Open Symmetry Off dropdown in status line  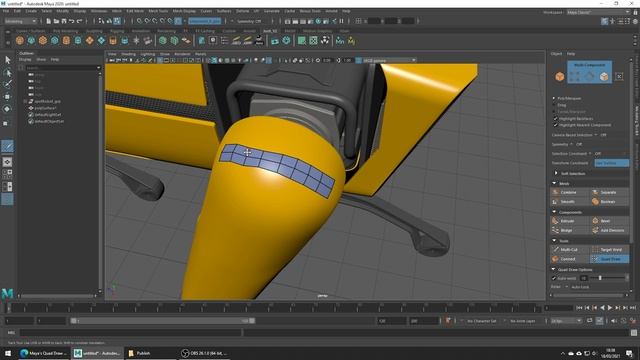coord(249,21)
